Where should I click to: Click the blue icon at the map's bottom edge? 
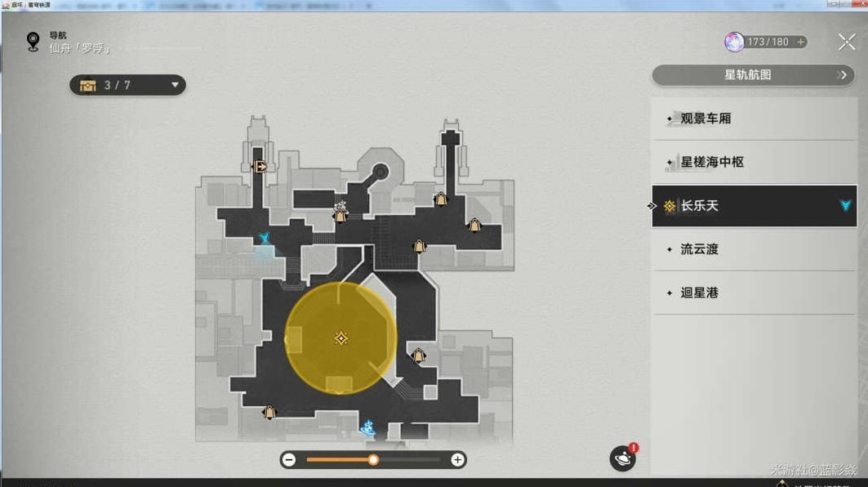pos(368,427)
